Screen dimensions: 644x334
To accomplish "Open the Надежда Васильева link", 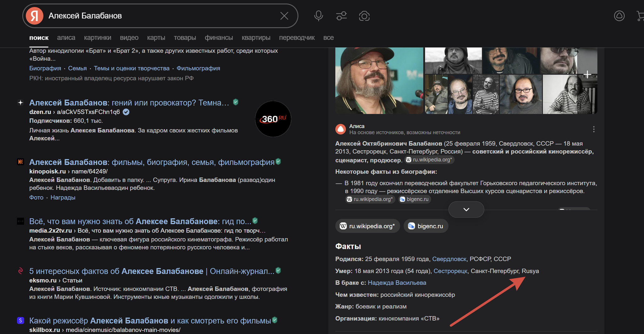I will point(397,283).
